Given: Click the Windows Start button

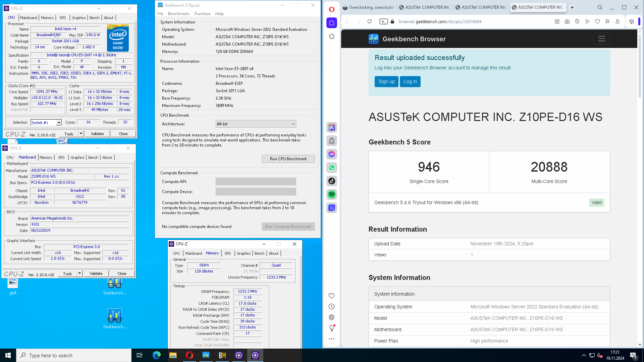Looking at the screenshot, I should pyautogui.click(x=8, y=355).
